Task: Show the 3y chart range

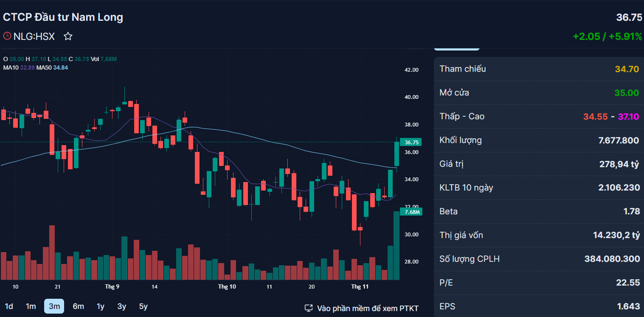Action: click(122, 306)
